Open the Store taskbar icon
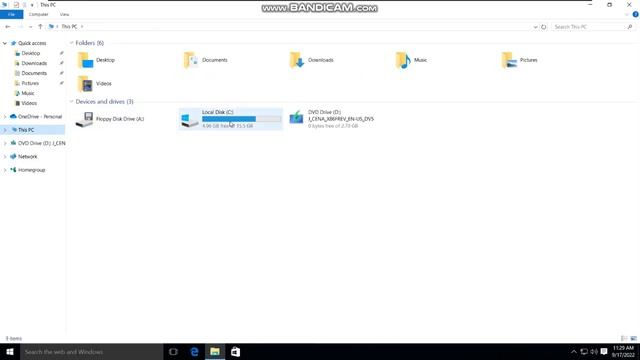This screenshot has width=640, height=360. click(x=236, y=351)
